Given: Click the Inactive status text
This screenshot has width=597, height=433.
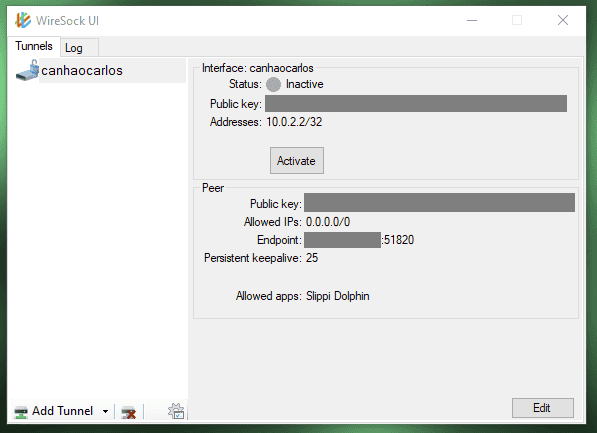Looking at the screenshot, I should click(x=305, y=84).
